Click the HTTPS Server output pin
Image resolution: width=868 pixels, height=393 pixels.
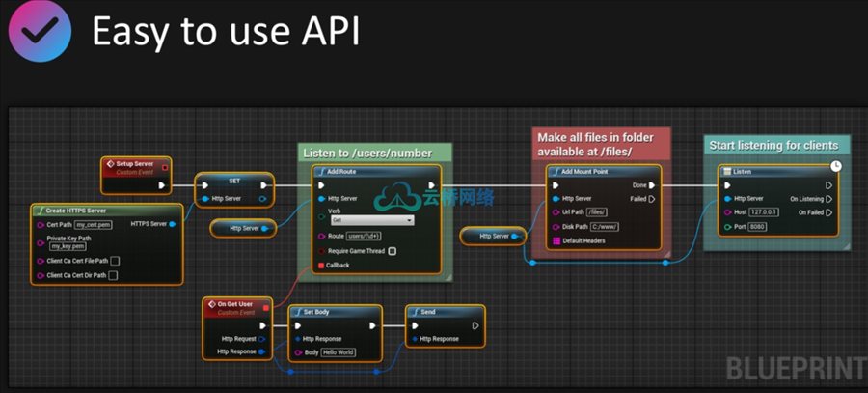[x=172, y=224]
